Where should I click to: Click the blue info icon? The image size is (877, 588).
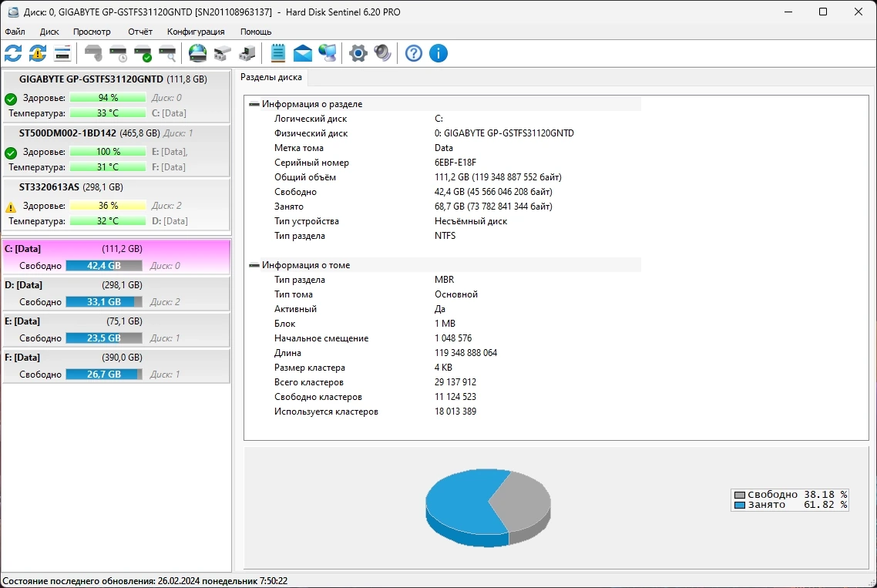(438, 53)
